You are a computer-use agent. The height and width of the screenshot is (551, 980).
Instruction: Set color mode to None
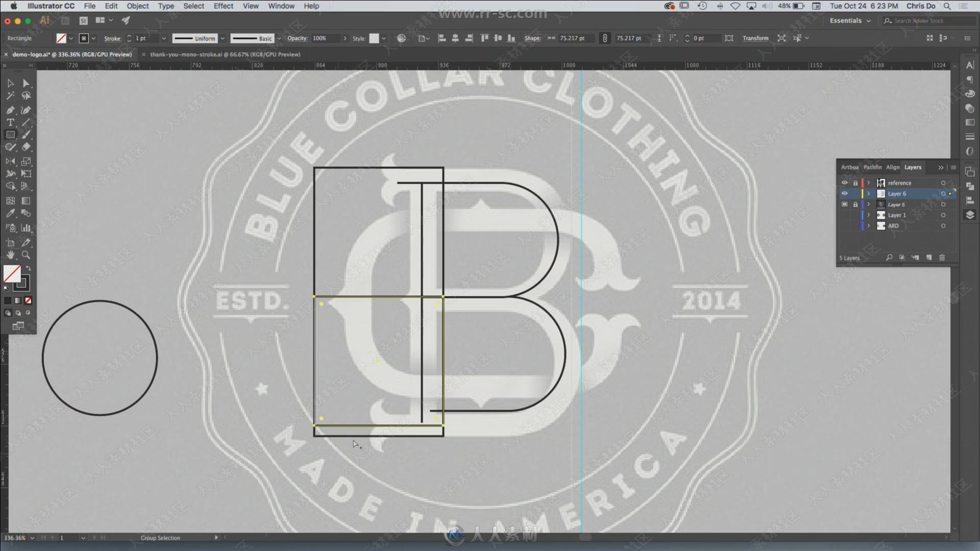[28, 300]
